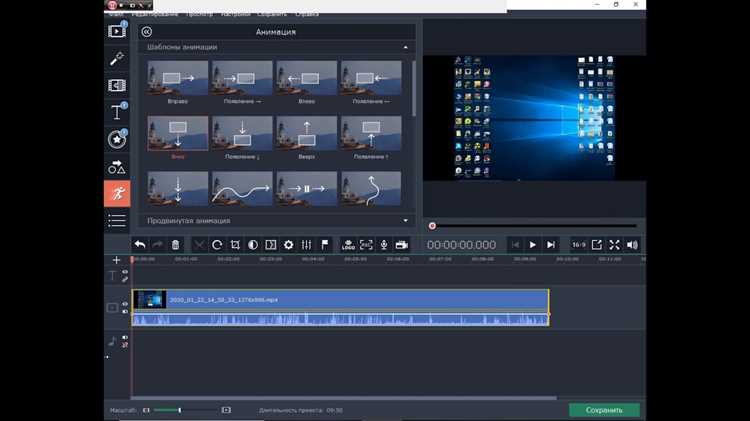Click the green Сохранить button
This screenshot has height=421, width=750.
pos(604,410)
